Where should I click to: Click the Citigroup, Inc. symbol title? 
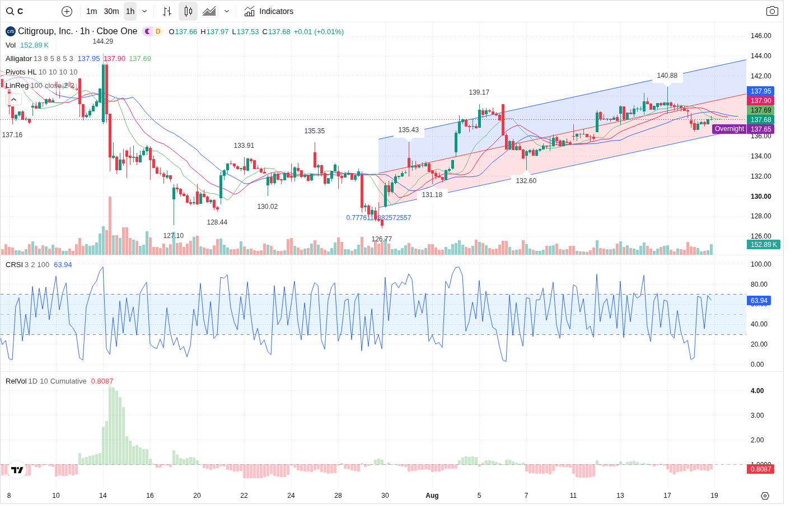(x=77, y=31)
